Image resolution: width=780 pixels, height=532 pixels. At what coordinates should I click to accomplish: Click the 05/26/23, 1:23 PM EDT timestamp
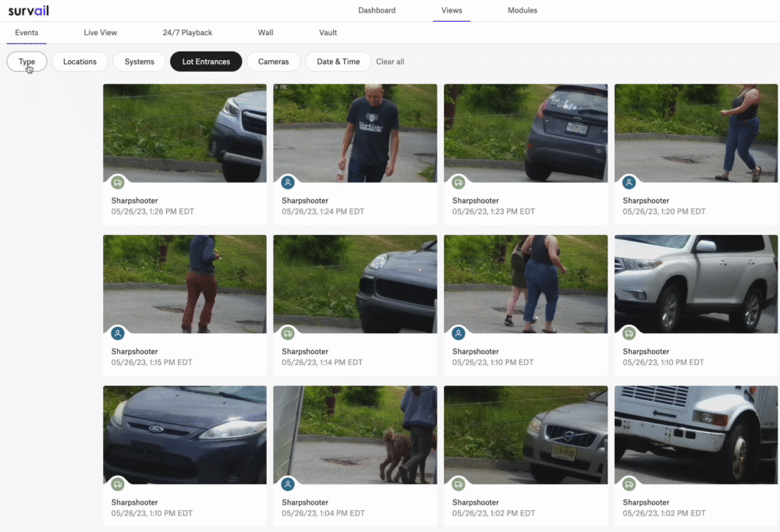(x=494, y=211)
